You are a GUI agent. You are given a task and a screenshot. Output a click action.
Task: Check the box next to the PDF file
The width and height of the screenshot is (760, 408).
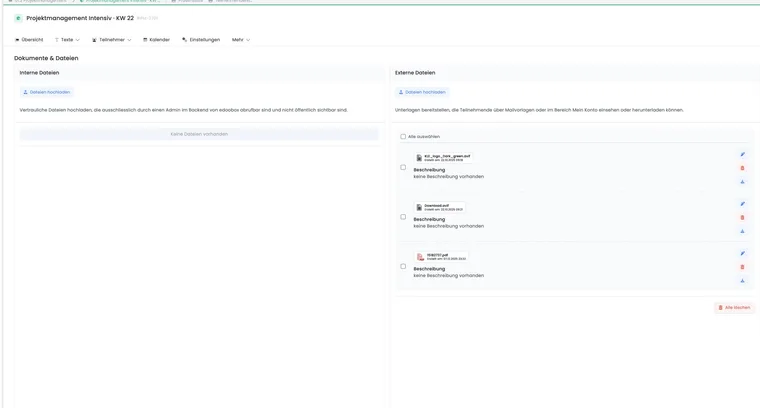403,266
